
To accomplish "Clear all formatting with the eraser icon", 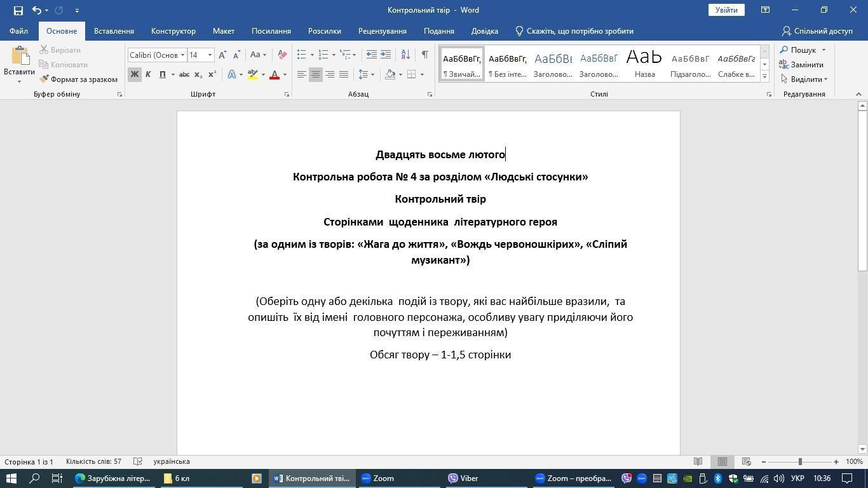I will (x=282, y=55).
